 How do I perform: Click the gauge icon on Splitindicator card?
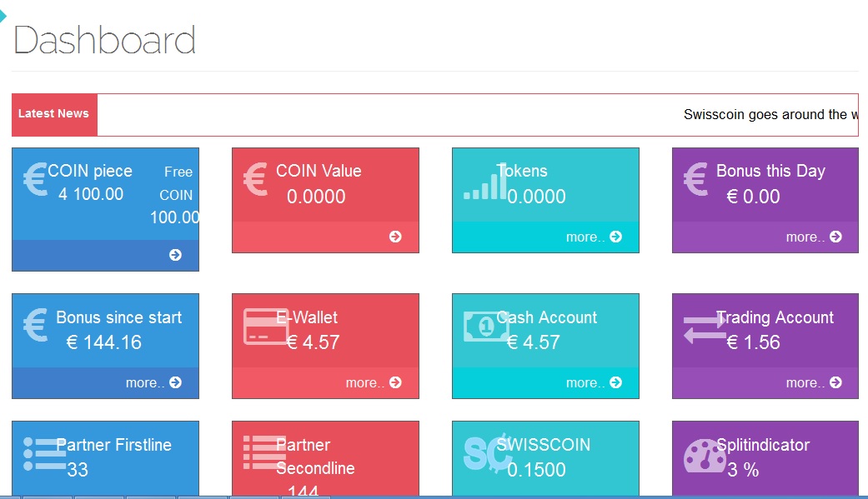tap(705, 456)
